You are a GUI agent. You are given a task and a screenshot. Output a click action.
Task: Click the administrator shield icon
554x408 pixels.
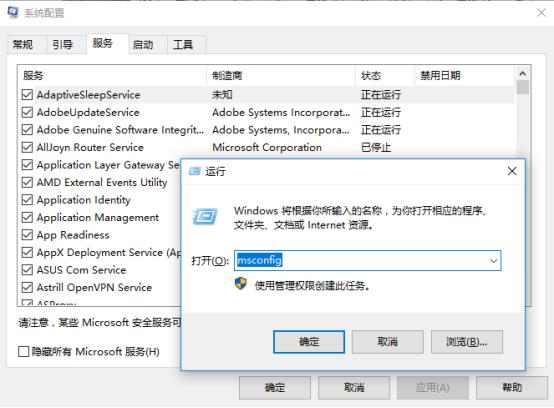point(241,284)
